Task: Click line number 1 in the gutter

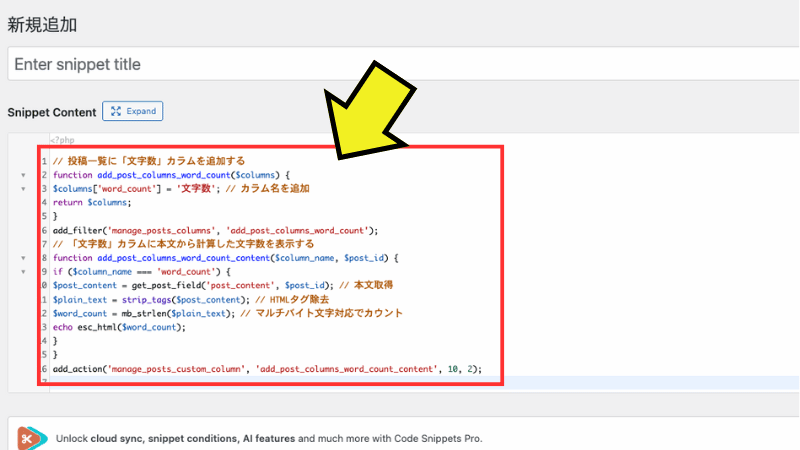Action: click(x=44, y=161)
